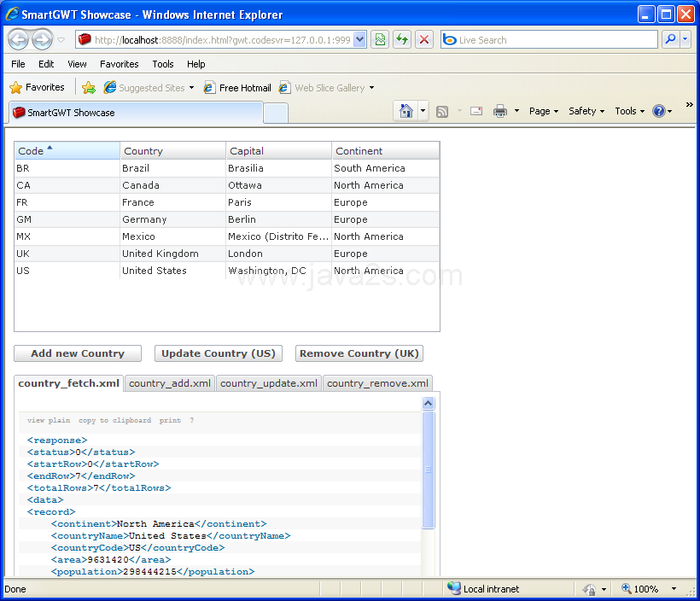The image size is (700, 601).
Task: Open the Edit menu
Action: pyautogui.click(x=46, y=64)
